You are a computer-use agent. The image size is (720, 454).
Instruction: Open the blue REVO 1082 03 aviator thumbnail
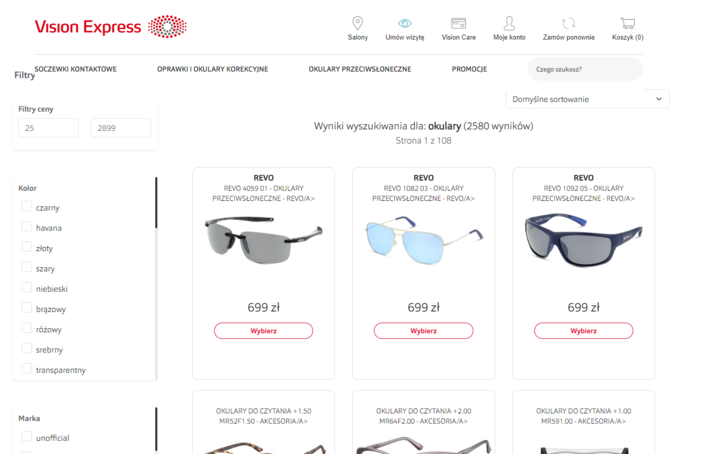pyautogui.click(x=423, y=240)
